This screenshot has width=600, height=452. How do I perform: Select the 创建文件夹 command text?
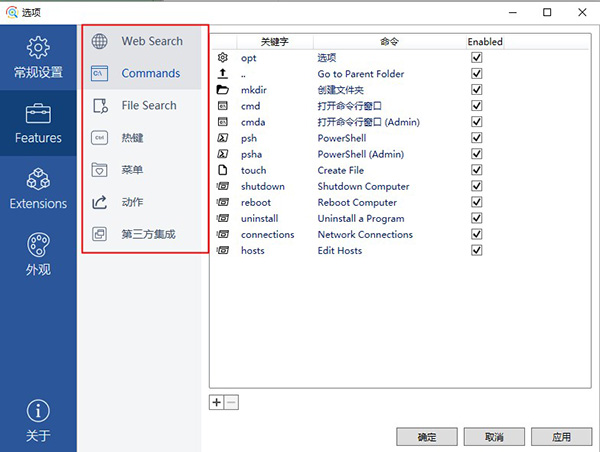[341, 90]
